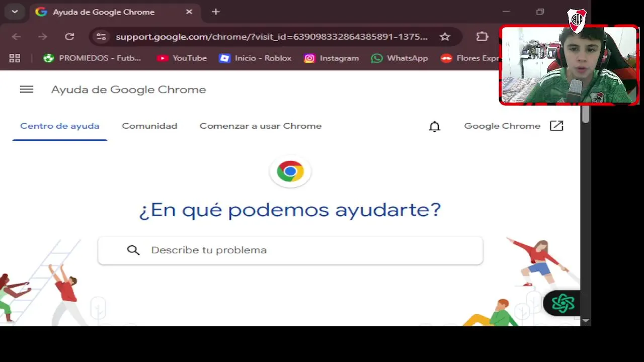The width and height of the screenshot is (644, 362).
Task: Open the apps grid in bookmarks bar
Action: click(15, 58)
